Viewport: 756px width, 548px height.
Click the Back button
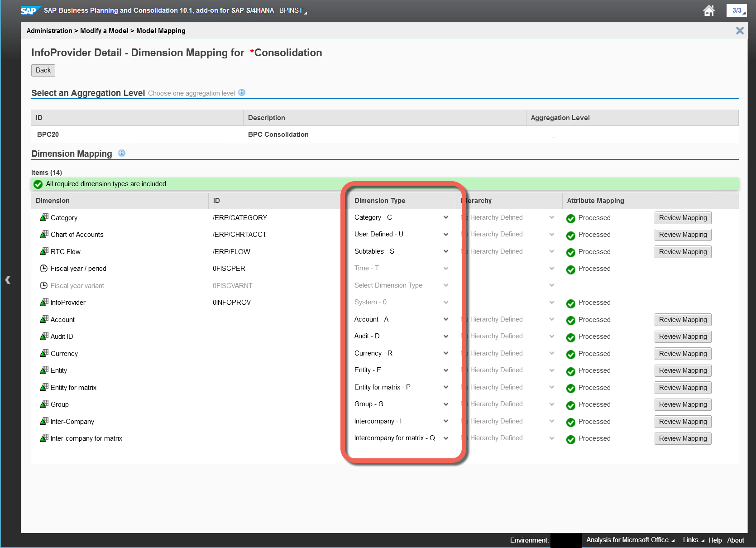pyautogui.click(x=43, y=70)
